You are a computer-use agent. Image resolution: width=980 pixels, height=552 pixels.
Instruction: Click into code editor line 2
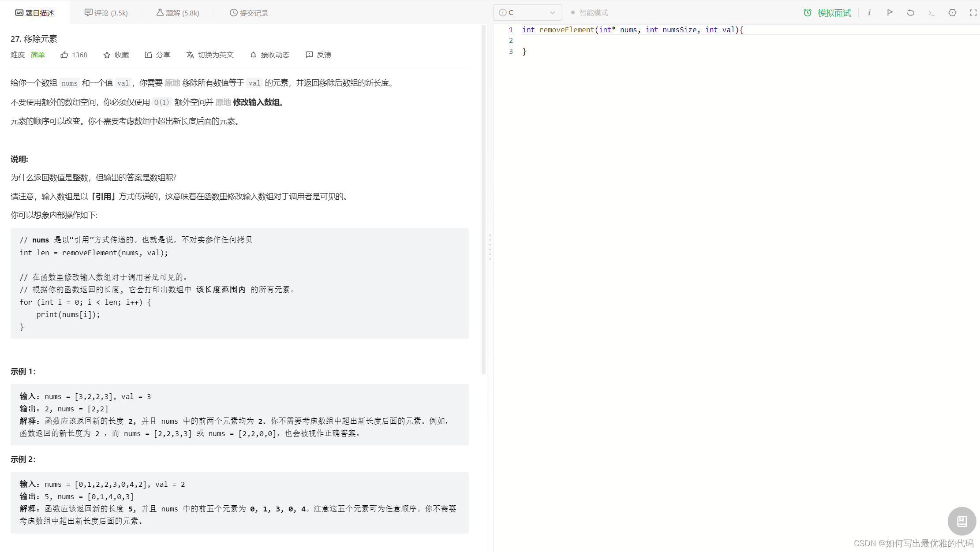(750, 41)
